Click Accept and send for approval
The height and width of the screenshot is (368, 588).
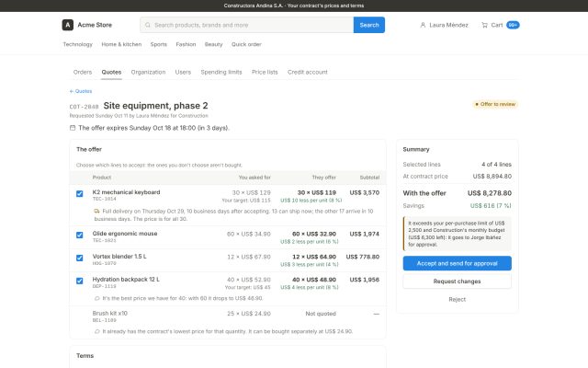click(x=458, y=263)
